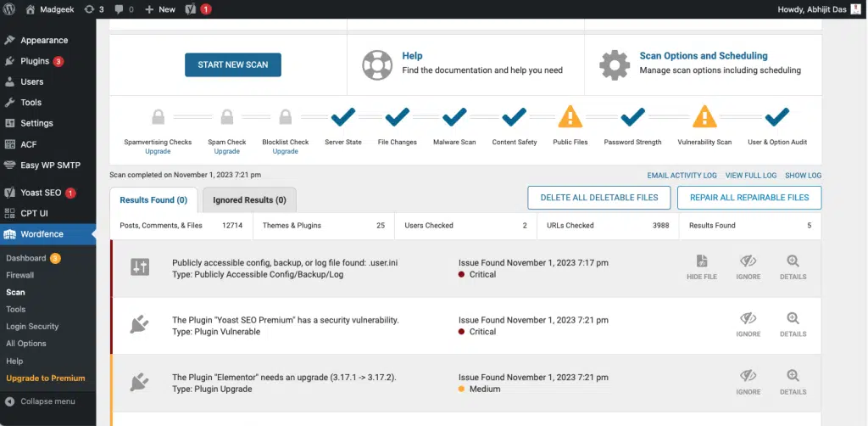The width and height of the screenshot is (868, 426).
Task: Open the Help lifebuoy icon
Action: pyautogui.click(x=377, y=64)
